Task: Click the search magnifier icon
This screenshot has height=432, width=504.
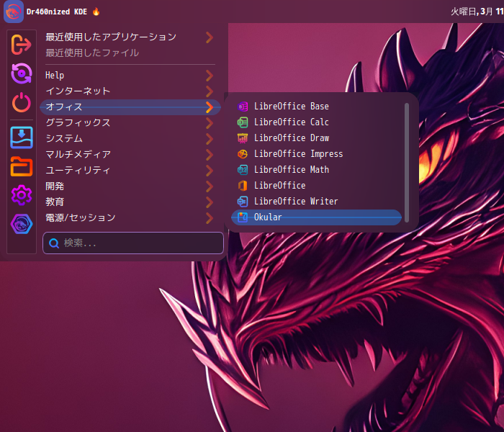Action: [x=54, y=243]
